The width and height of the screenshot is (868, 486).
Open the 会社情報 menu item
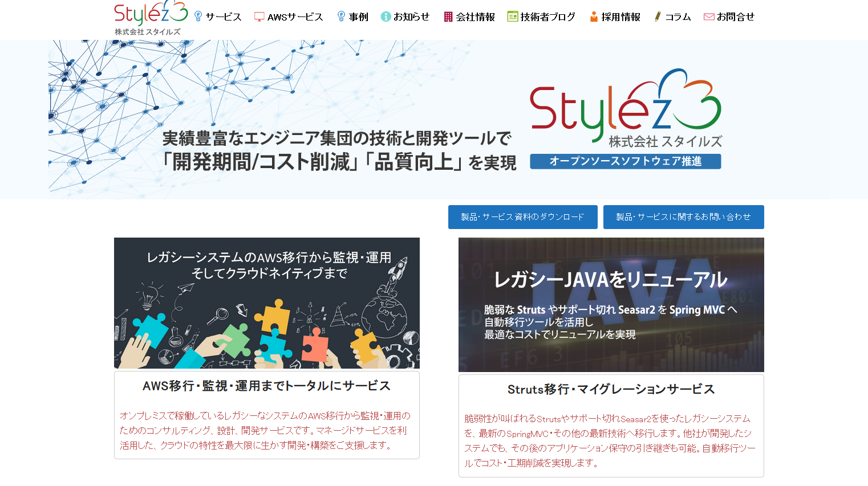pyautogui.click(x=476, y=17)
